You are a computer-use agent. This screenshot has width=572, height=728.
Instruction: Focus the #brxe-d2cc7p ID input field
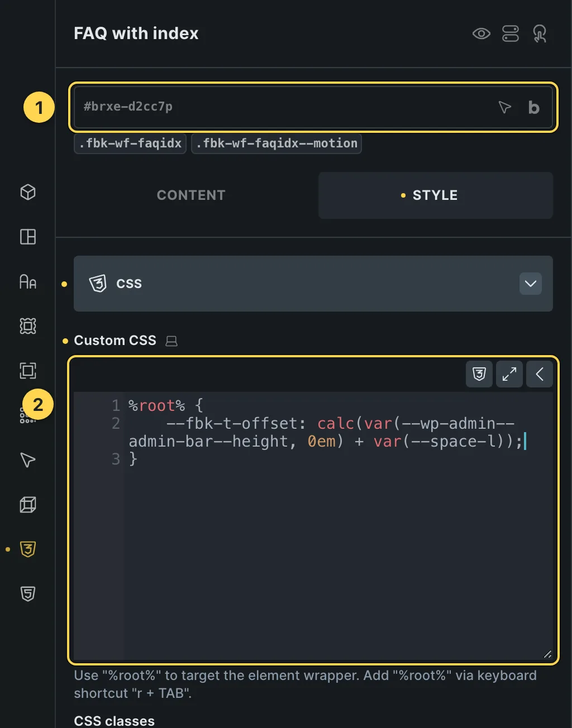[x=313, y=107]
